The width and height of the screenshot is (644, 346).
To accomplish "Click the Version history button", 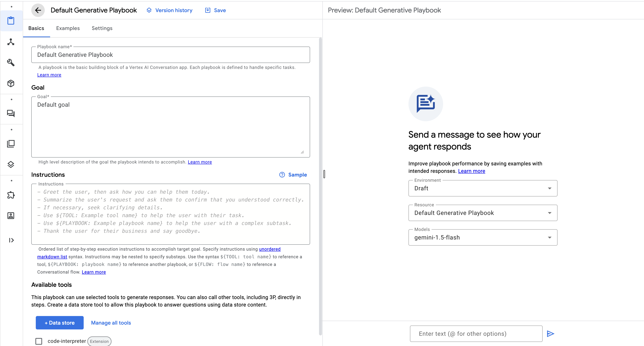I will 170,10.
